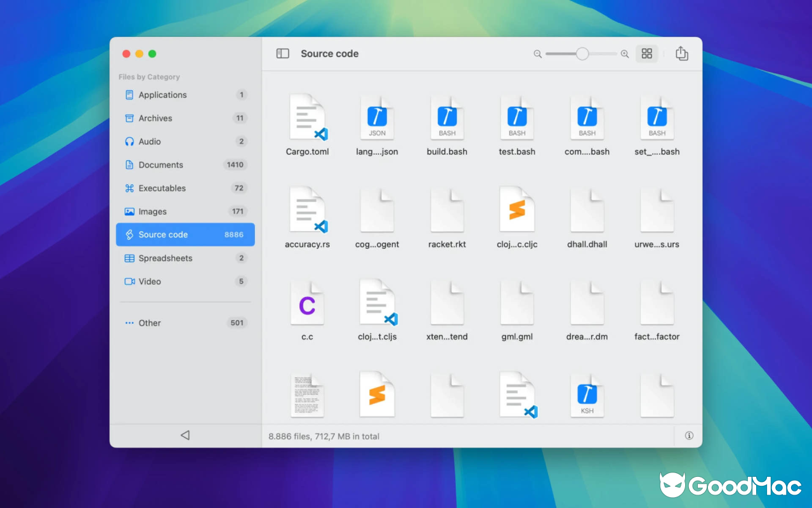Click the Other category icon
This screenshot has height=508, width=812.
[x=129, y=323]
